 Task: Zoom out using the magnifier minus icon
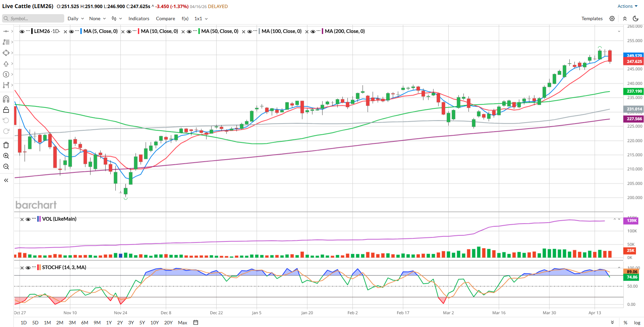(x=6, y=167)
